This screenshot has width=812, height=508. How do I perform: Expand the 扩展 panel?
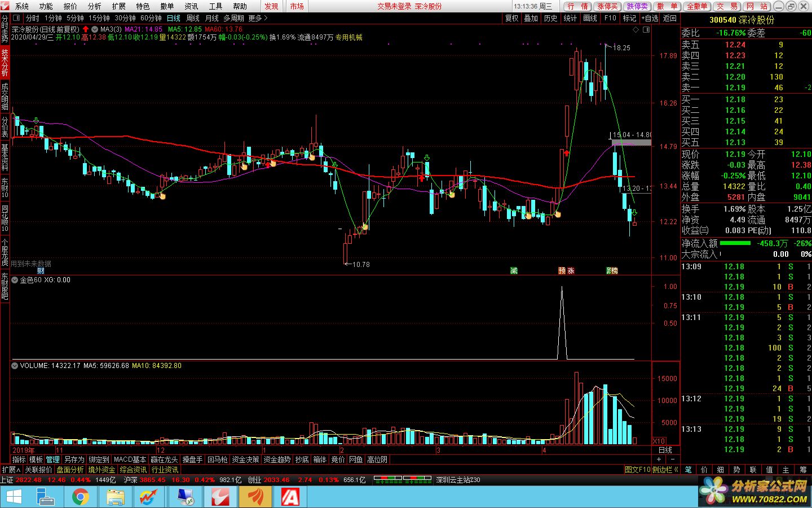[x=11, y=470]
